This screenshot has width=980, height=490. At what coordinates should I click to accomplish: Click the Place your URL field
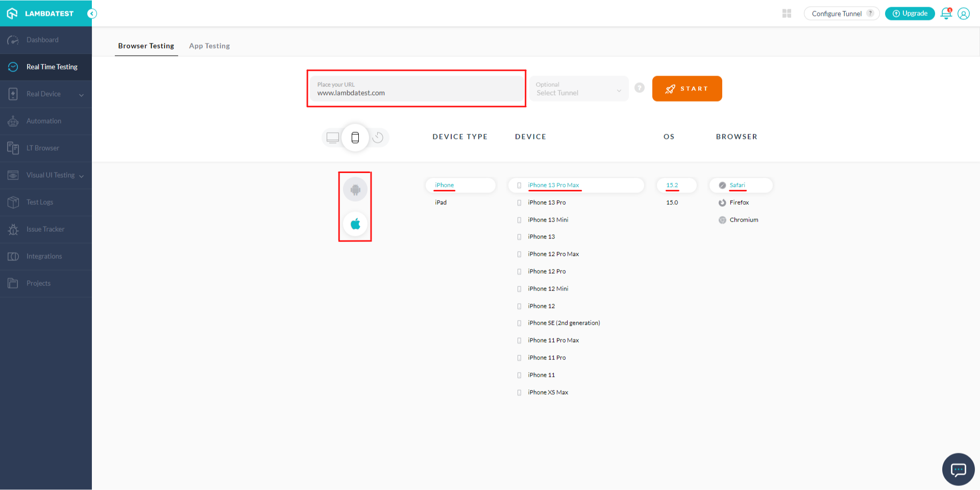click(x=416, y=89)
